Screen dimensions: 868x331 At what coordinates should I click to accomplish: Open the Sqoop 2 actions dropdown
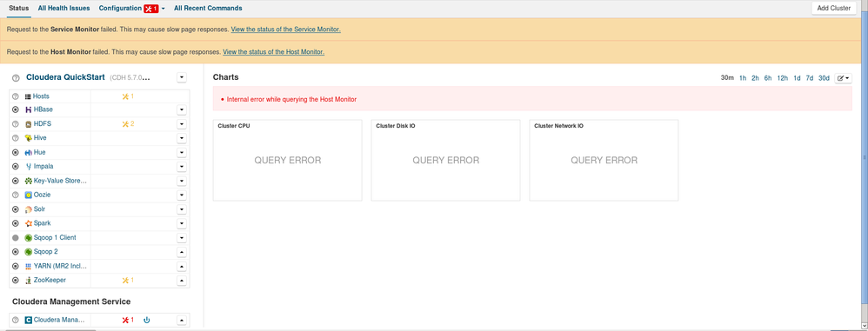[x=182, y=251]
